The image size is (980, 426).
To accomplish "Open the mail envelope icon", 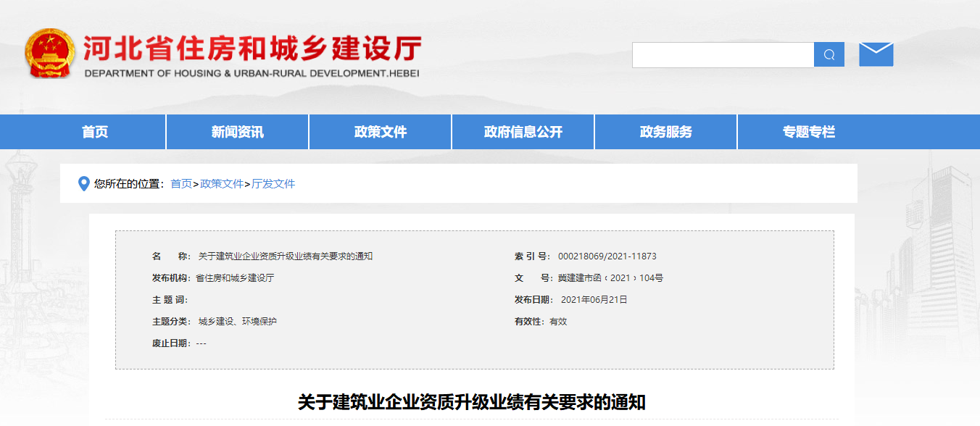I will (x=876, y=54).
